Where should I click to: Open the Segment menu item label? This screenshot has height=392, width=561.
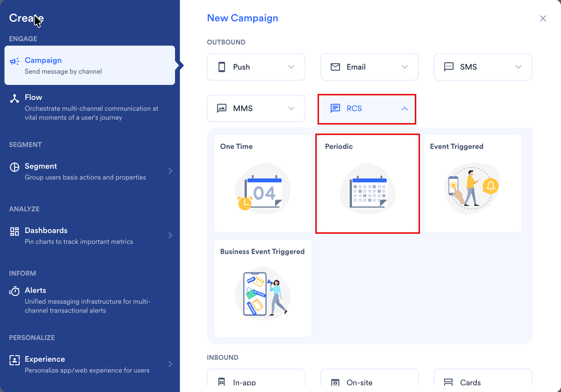(41, 166)
